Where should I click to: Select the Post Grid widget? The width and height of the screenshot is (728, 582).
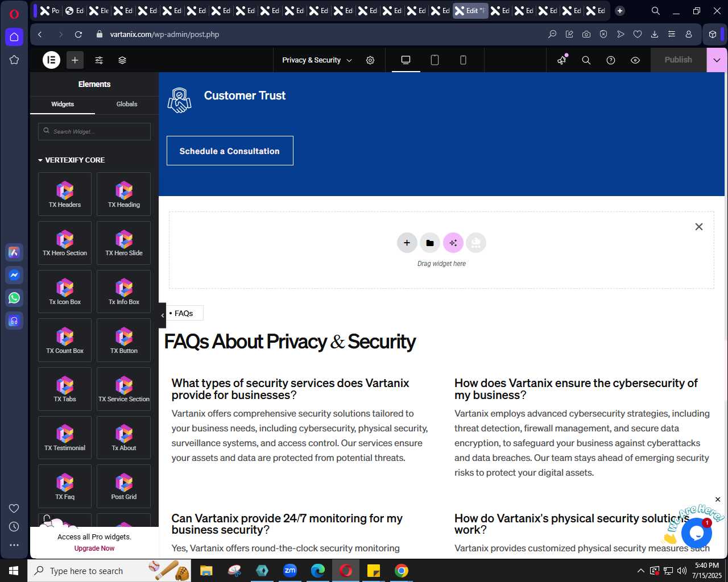tap(124, 487)
